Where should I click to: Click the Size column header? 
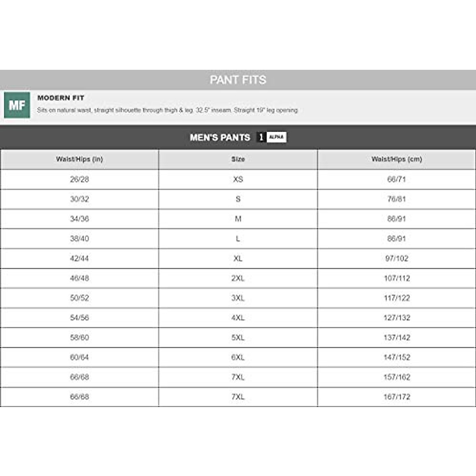(x=238, y=159)
